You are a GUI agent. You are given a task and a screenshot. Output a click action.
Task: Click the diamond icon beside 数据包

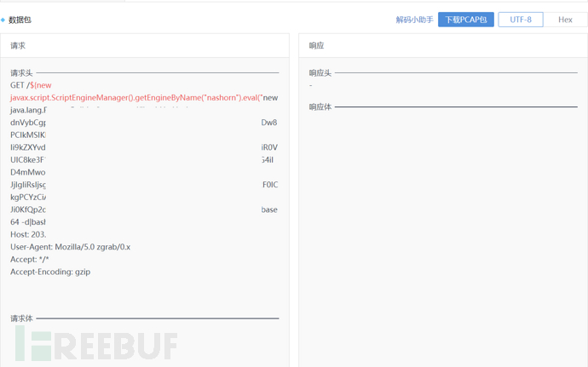click(3, 20)
